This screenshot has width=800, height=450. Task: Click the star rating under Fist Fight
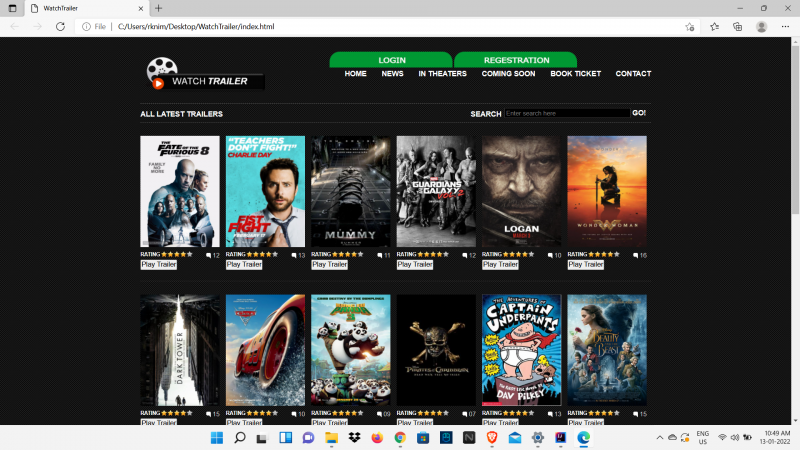pos(262,254)
